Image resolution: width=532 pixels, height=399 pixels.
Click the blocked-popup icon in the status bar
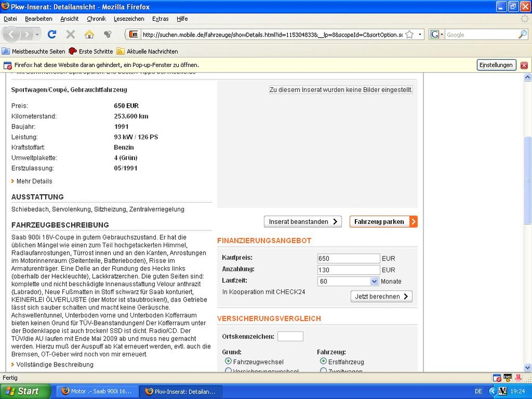point(497,378)
